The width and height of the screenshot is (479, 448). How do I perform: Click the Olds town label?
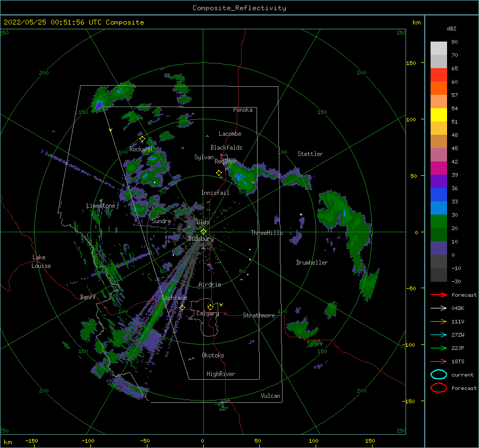[x=203, y=222]
